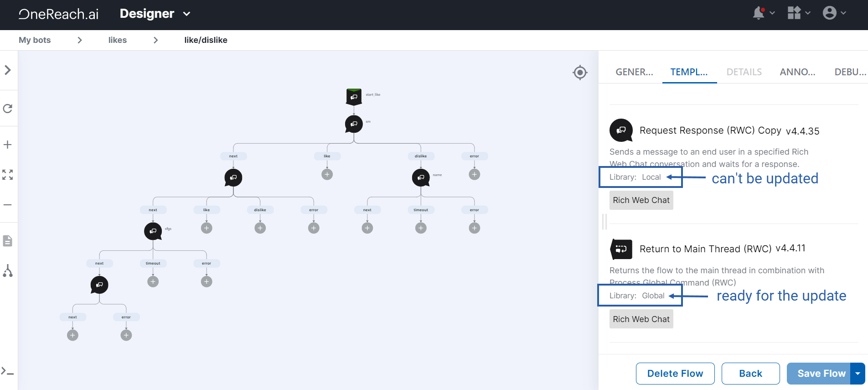This screenshot has width=868, height=390.
Task: Zoom out with the minus sidebar icon
Action: tap(8, 205)
